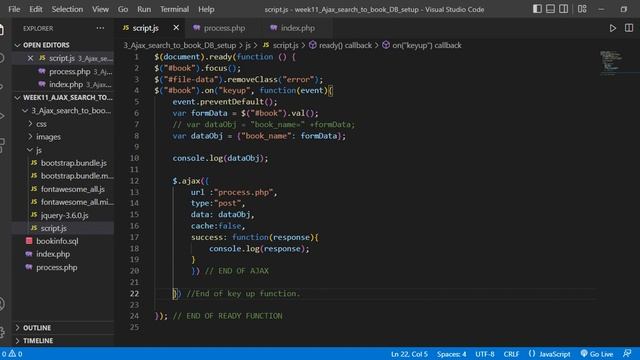Open feedback icon in status bar
Viewport: 640px width, 360px height.
pos(627,353)
